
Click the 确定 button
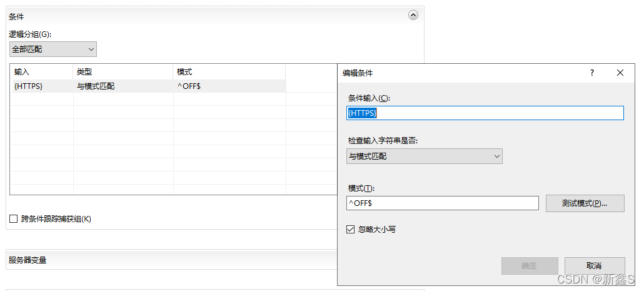529,266
